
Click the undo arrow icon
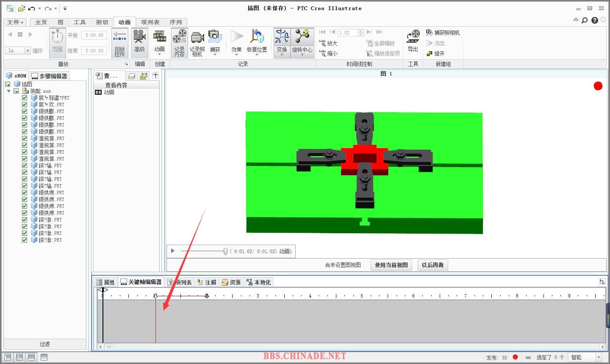32,8
